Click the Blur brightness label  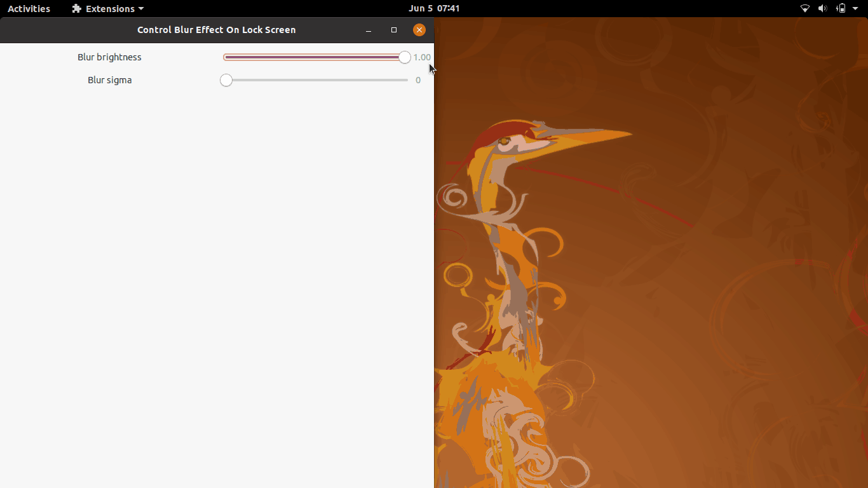(109, 57)
